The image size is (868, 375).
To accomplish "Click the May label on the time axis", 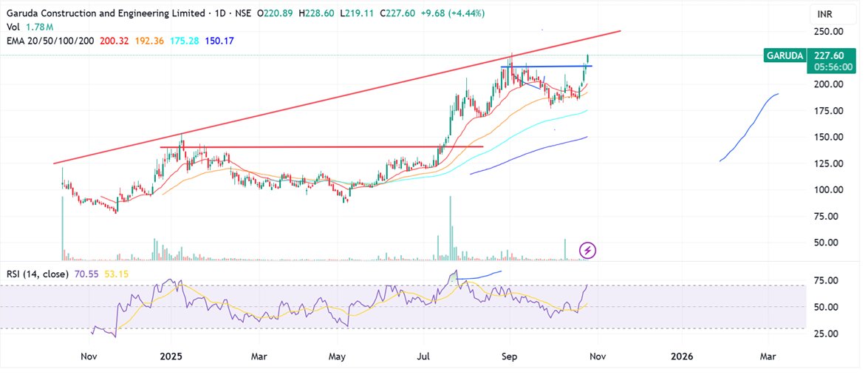I will click(x=337, y=356).
